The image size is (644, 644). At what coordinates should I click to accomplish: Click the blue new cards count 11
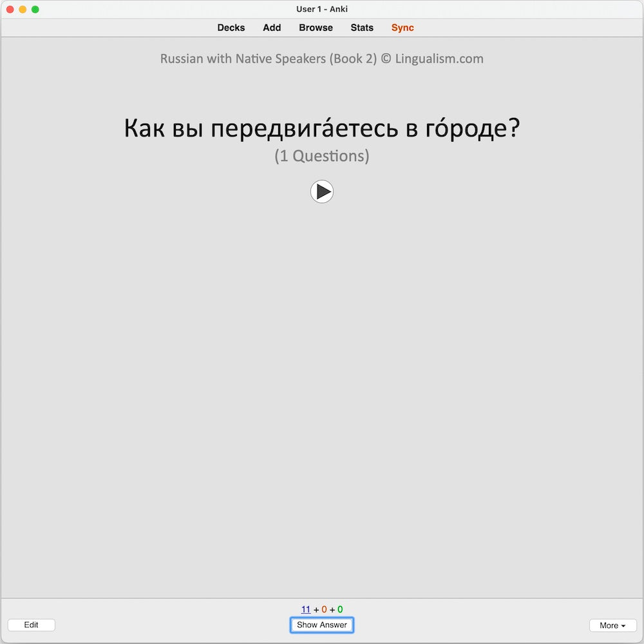click(306, 609)
